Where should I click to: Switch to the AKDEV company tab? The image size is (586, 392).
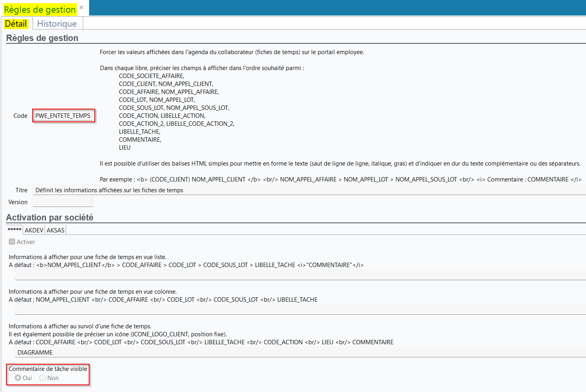[34, 230]
